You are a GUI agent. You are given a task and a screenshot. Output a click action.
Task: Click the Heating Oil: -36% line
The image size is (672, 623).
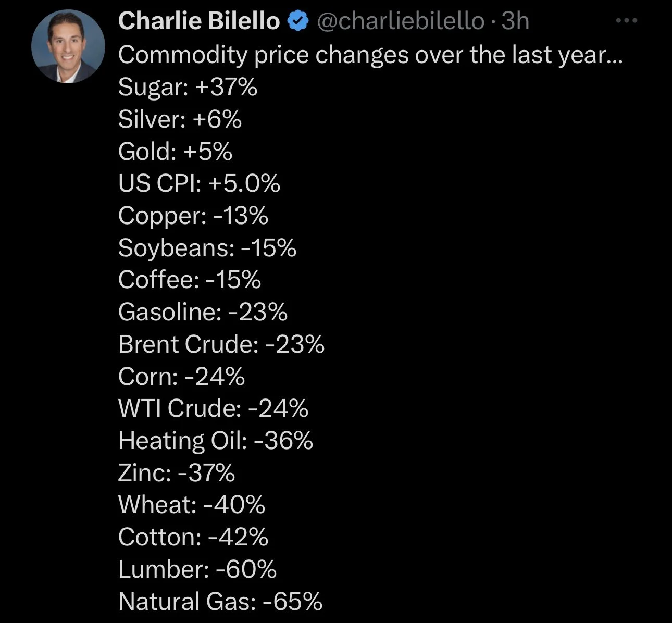pyautogui.click(x=216, y=441)
